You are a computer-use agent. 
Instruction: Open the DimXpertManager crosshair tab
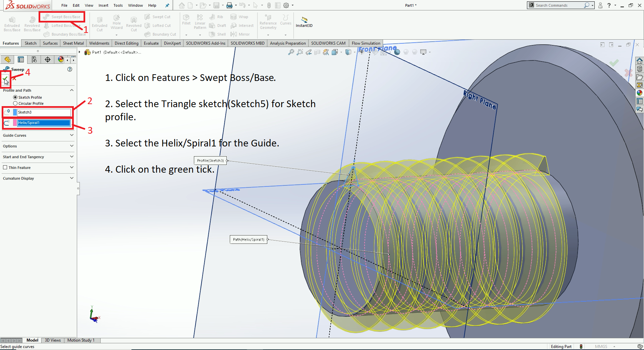click(48, 59)
